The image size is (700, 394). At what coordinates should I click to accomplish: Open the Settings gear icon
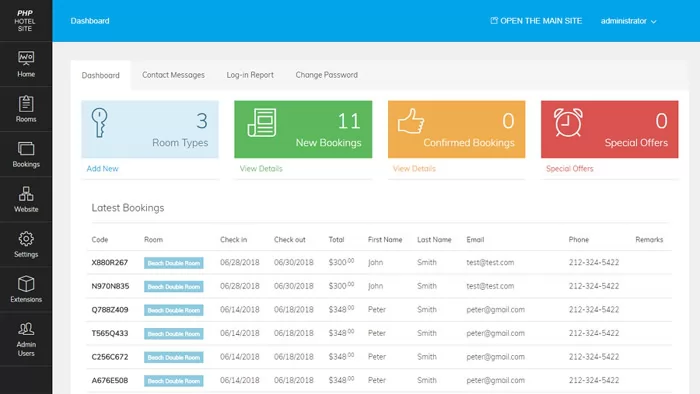26,239
